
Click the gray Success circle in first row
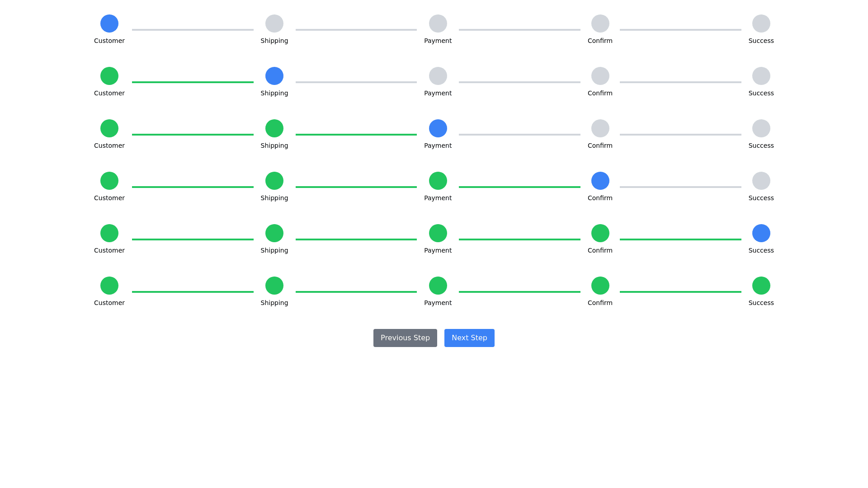click(761, 23)
